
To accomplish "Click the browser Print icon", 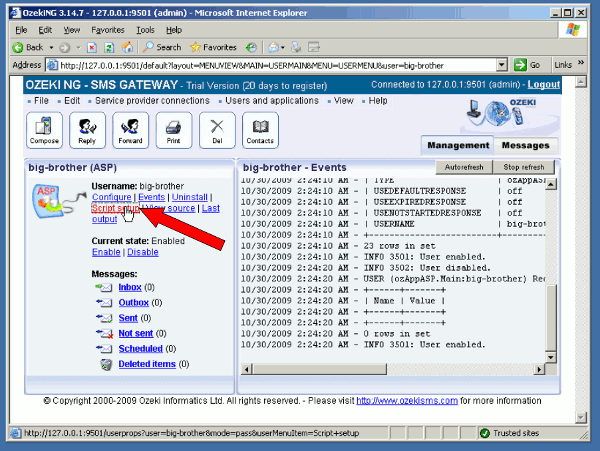I will [296, 47].
